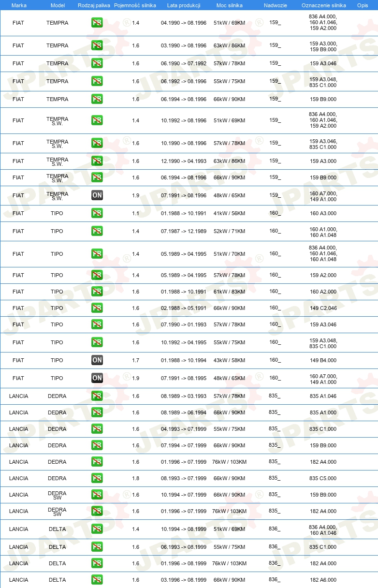Click the petrol icon in the TEMPRA 06.1992 row
Image resolution: width=378 pixels, height=588 pixels.
pos(97,81)
